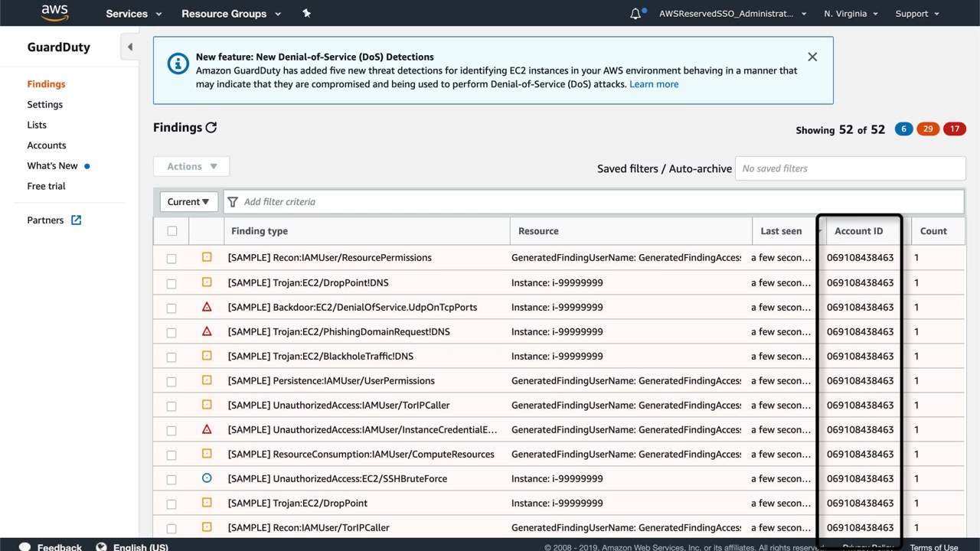
Task: Go to Settings in the sidebar
Action: 45,105
